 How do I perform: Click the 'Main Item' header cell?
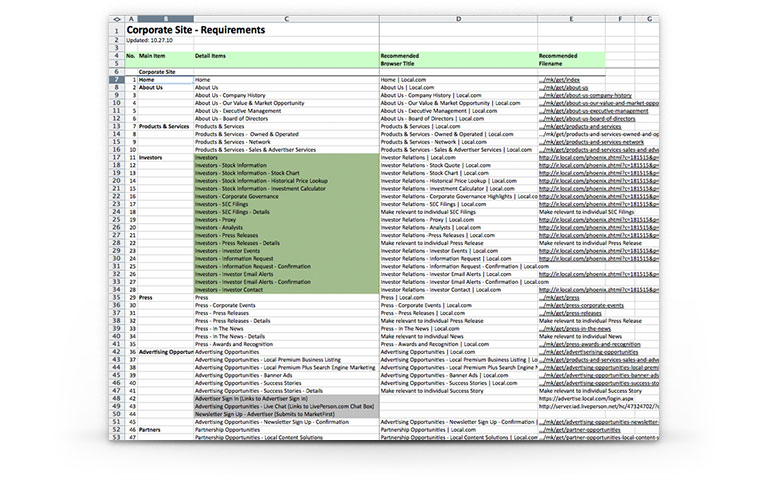(152, 56)
